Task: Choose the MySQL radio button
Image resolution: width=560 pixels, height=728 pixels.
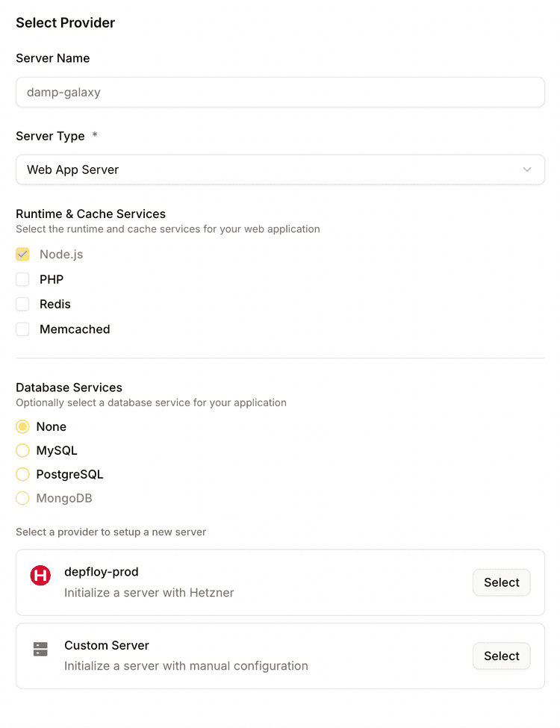Action: click(23, 451)
